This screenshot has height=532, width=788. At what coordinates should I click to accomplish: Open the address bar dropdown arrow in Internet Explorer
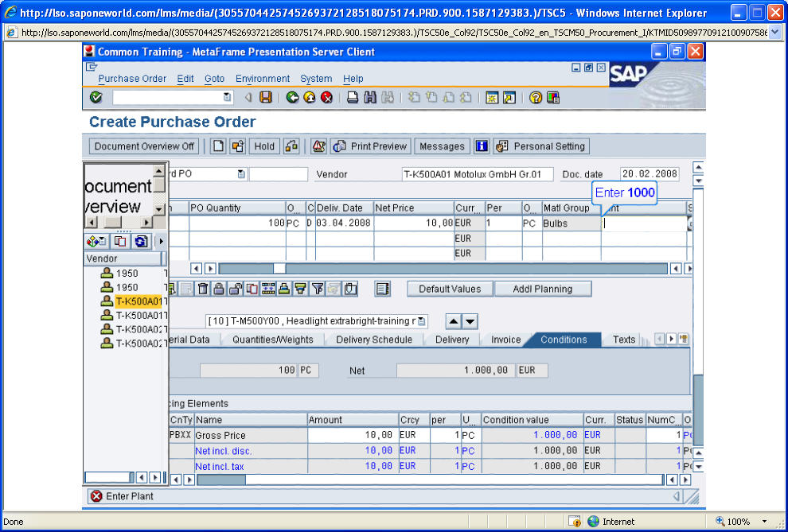[x=774, y=33]
